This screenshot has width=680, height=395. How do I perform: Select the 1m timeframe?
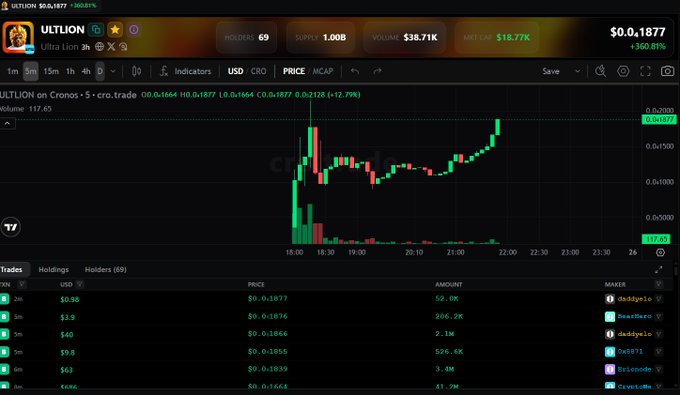pyautogui.click(x=13, y=71)
